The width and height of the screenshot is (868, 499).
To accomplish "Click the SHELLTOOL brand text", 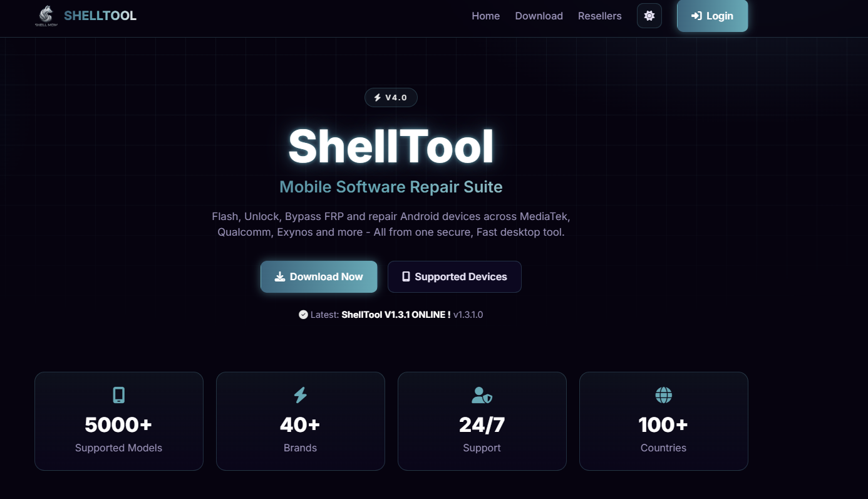I will point(100,16).
